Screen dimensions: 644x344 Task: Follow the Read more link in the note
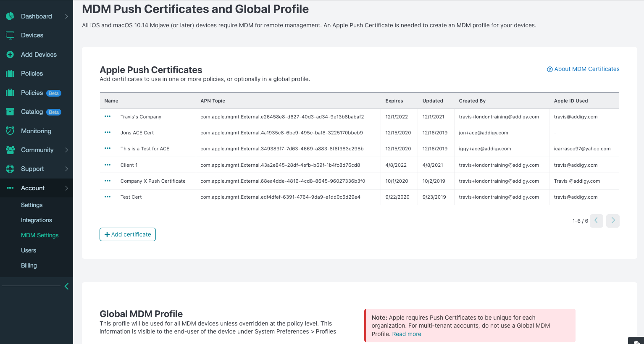pos(407,334)
